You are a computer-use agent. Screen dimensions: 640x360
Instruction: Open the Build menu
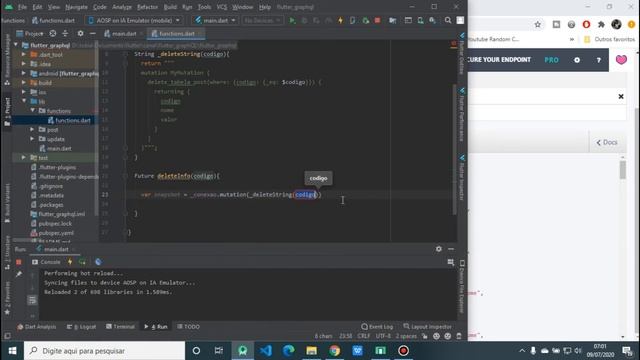point(170,7)
